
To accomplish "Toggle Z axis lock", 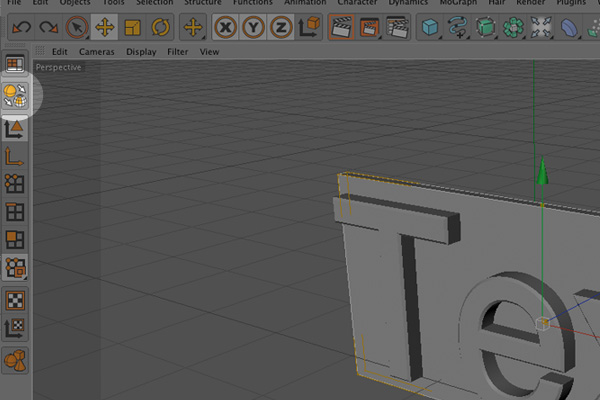I will coord(281,27).
